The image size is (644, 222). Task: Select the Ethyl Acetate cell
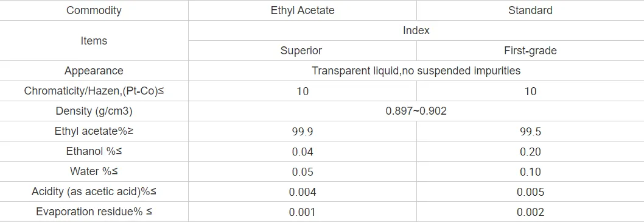[303, 10]
